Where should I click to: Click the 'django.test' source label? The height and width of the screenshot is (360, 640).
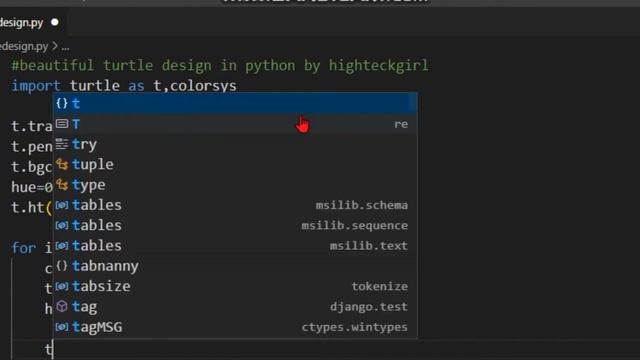pos(369,307)
